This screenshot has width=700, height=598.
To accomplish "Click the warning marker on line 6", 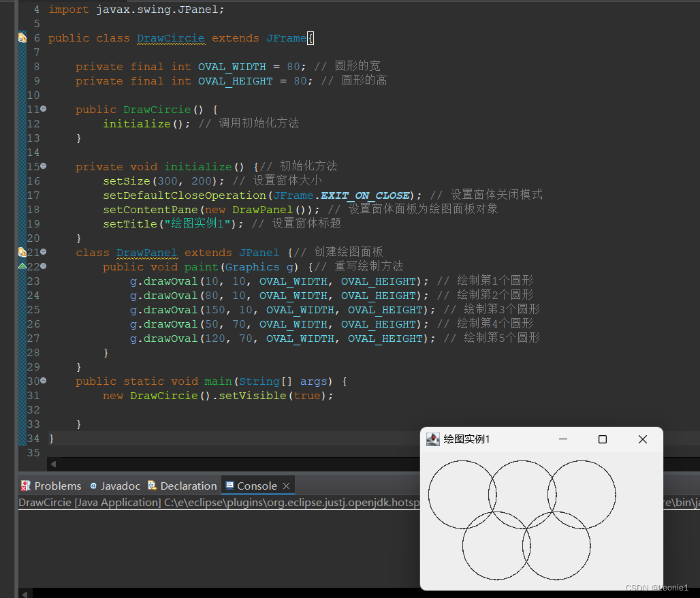I will tap(22, 37).
